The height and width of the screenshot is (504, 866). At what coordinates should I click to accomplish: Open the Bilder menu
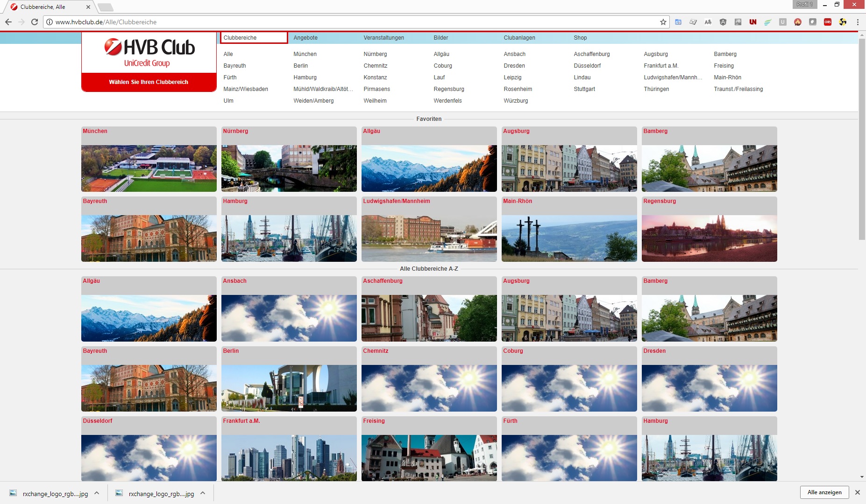441,38
